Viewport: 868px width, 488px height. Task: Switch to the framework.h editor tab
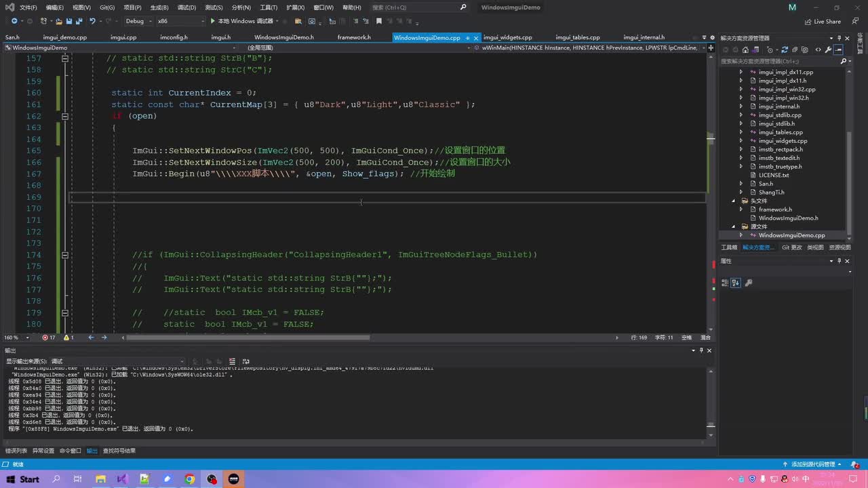click(354, 37)
